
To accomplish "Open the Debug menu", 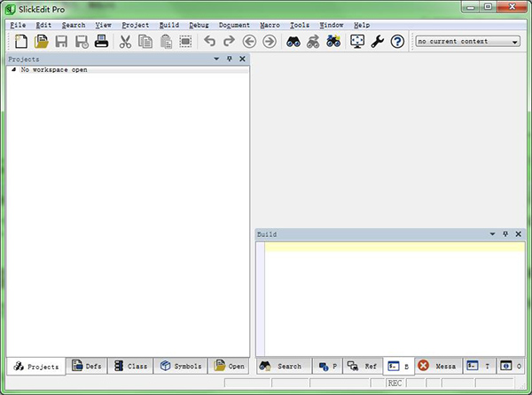I will pos(199,25).
